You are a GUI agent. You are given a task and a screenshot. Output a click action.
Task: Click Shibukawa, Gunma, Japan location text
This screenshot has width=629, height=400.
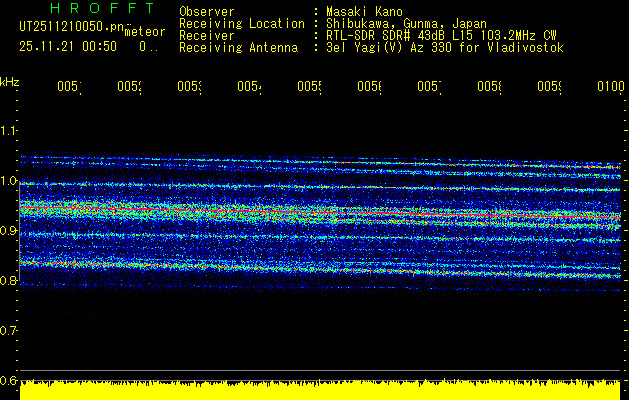pyautogui.click(x=406, y=24)
